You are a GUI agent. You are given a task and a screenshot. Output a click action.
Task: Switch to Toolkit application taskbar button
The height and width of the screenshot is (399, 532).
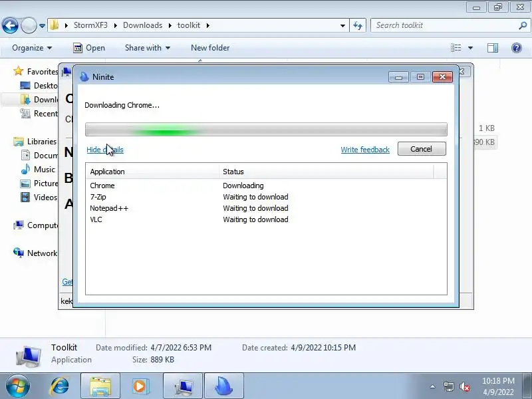183,386
